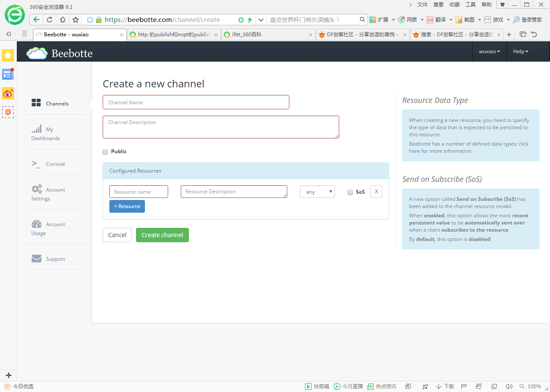Open the 工具 menu in browser
Screen dimensions: 550x392
pos(470,5)
